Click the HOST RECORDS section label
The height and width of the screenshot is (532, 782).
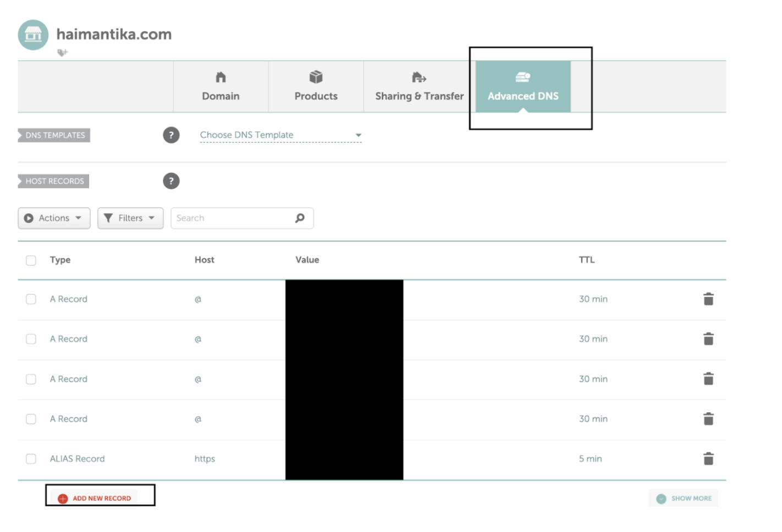pyautogui.click(x=53, y=181)
